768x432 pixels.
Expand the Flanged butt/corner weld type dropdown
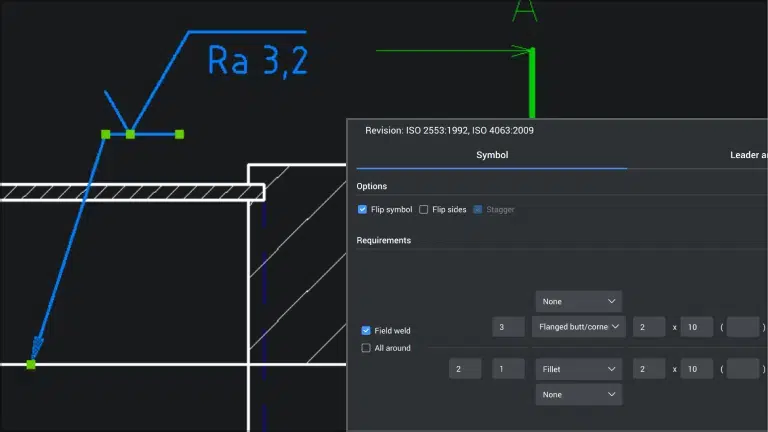point(578,327)
